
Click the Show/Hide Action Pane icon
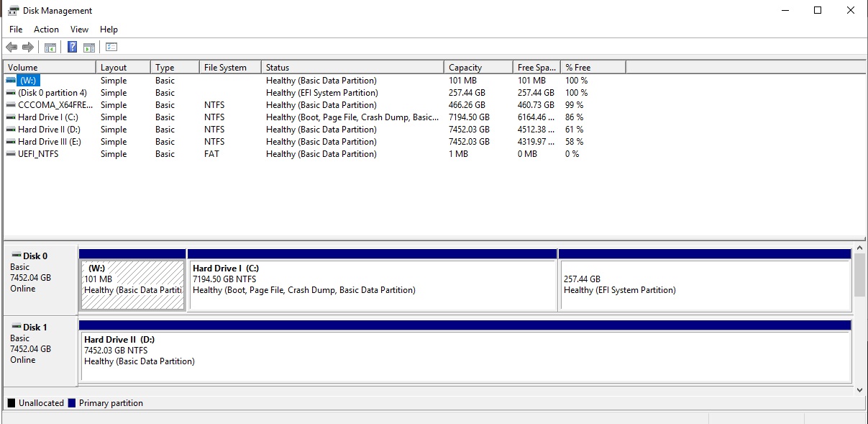click(89, 48)
